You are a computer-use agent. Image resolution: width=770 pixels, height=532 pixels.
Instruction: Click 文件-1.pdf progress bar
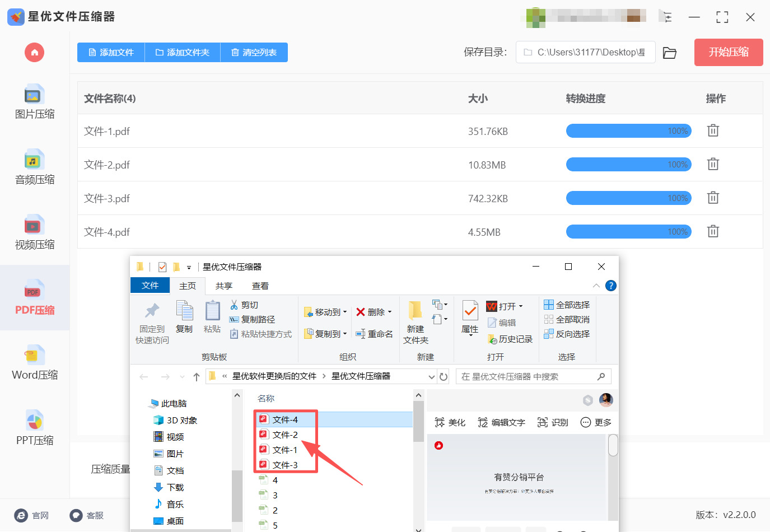tap(629, 130)
